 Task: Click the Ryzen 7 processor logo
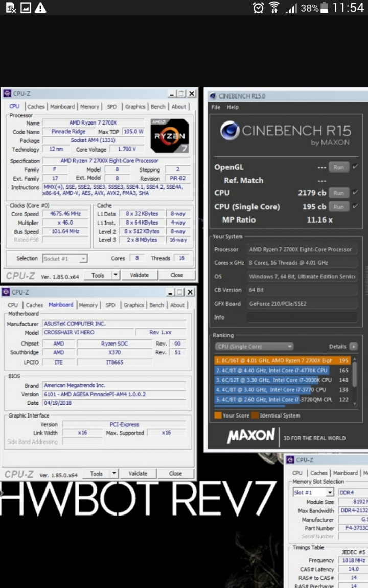(169, 135)
